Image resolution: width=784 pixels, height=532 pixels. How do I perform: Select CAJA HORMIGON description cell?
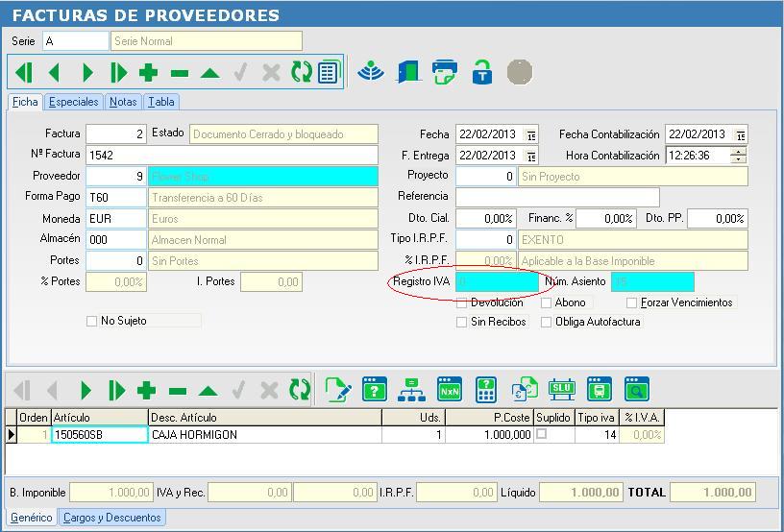pos(265,435)
